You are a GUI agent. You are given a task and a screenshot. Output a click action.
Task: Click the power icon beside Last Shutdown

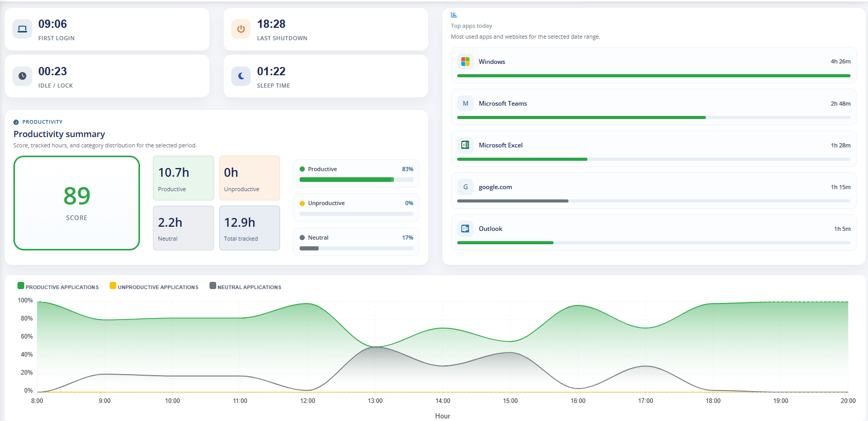tap(241, 29)
